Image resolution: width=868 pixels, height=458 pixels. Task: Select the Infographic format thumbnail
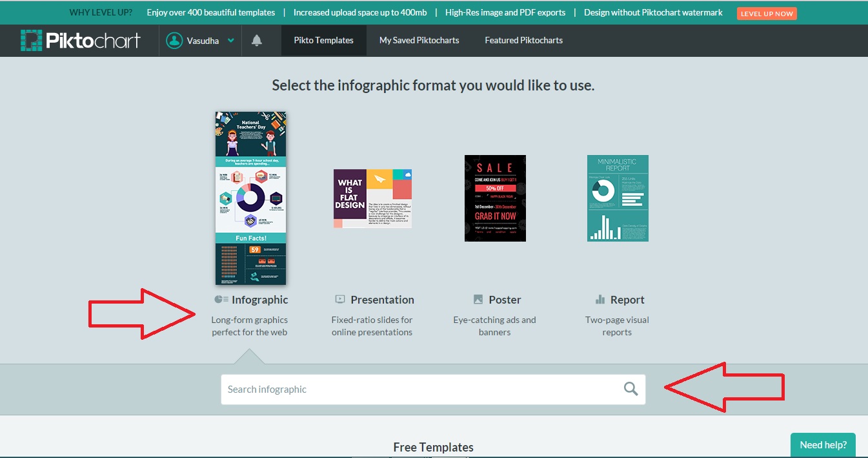coord(250,198)
